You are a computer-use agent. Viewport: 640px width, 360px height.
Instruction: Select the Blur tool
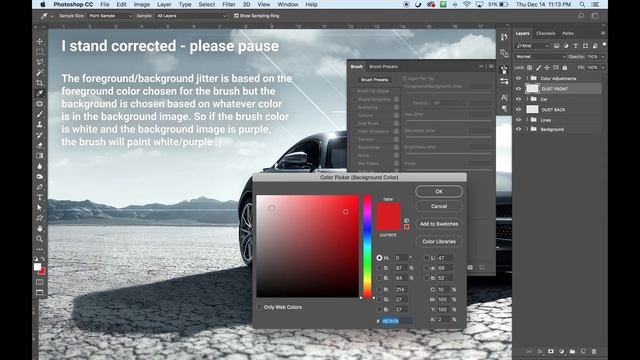[40, 166]
